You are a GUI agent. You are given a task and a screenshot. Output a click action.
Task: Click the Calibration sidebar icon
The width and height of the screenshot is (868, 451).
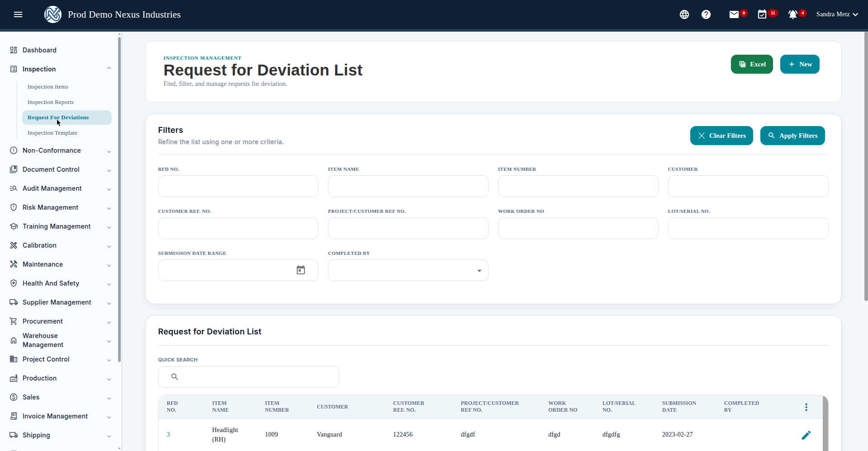tap(14, 245)
